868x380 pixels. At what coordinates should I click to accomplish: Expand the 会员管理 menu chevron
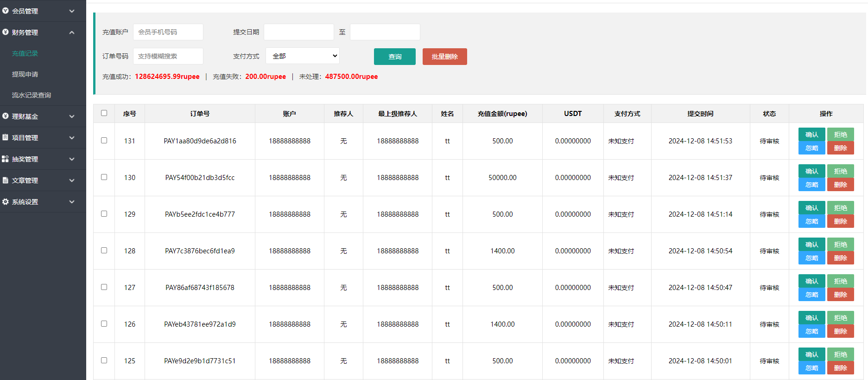point(72,11)
